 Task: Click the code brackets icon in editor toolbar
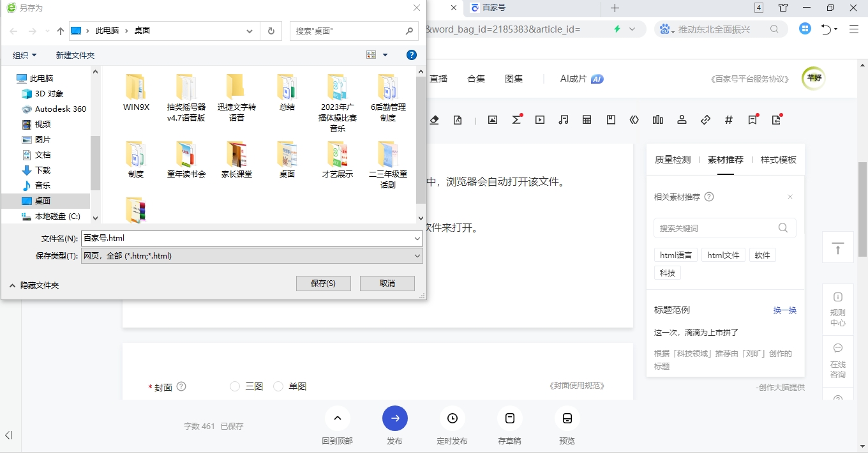pyautogui.click(x=634, y=119)
